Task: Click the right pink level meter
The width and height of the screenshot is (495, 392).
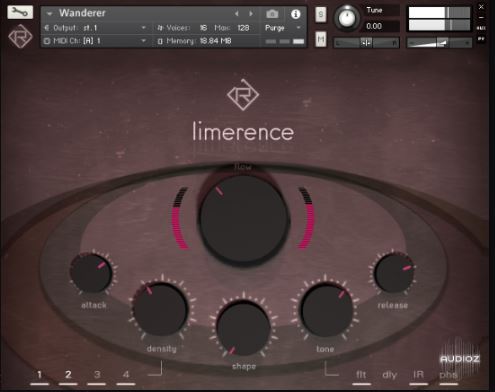Action: [306, 219]
